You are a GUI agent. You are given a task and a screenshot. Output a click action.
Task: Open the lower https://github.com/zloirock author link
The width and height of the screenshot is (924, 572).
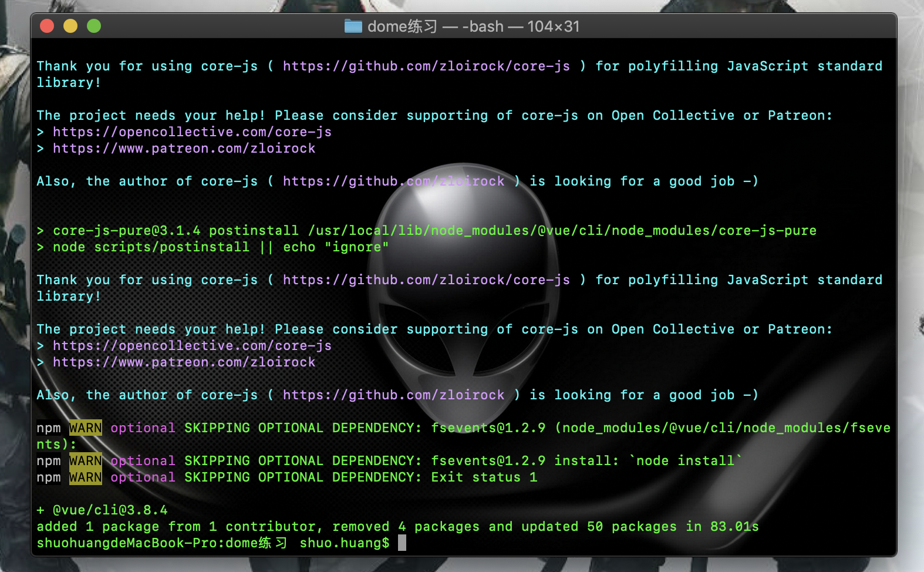pos(393,395)
